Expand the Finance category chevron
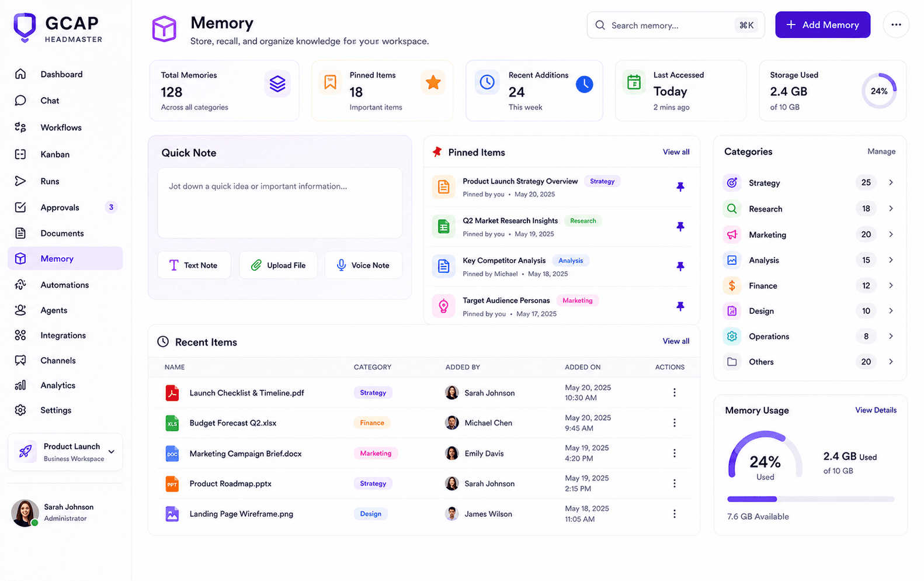 pyautogui.click(x=891, y=286)
